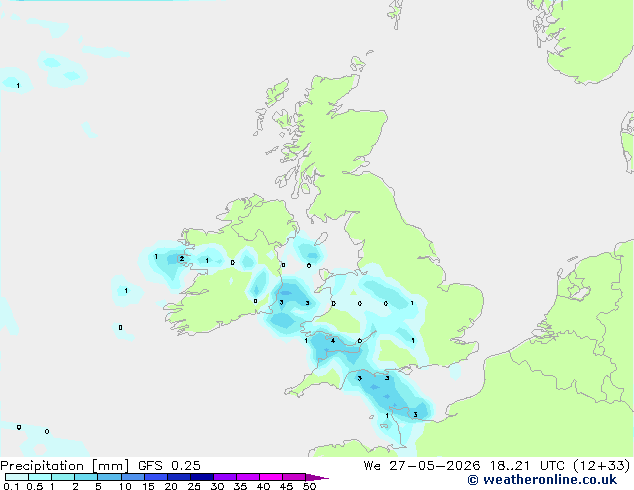Select the 40–45 mm magenta legend swatch
The height and width of the screenshot is (490, 634).
point(271,477)
